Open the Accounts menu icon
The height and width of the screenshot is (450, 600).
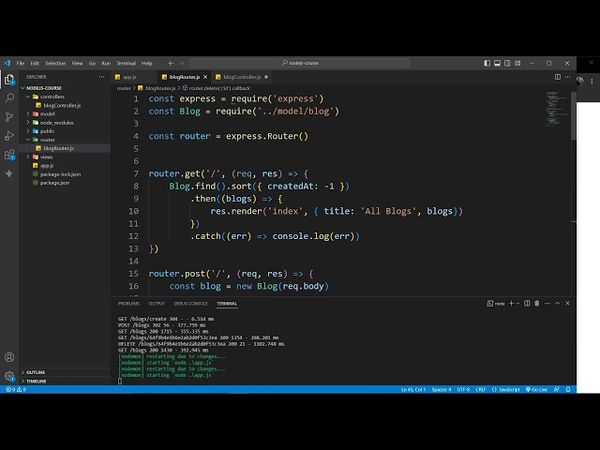(x=9, y=357)
